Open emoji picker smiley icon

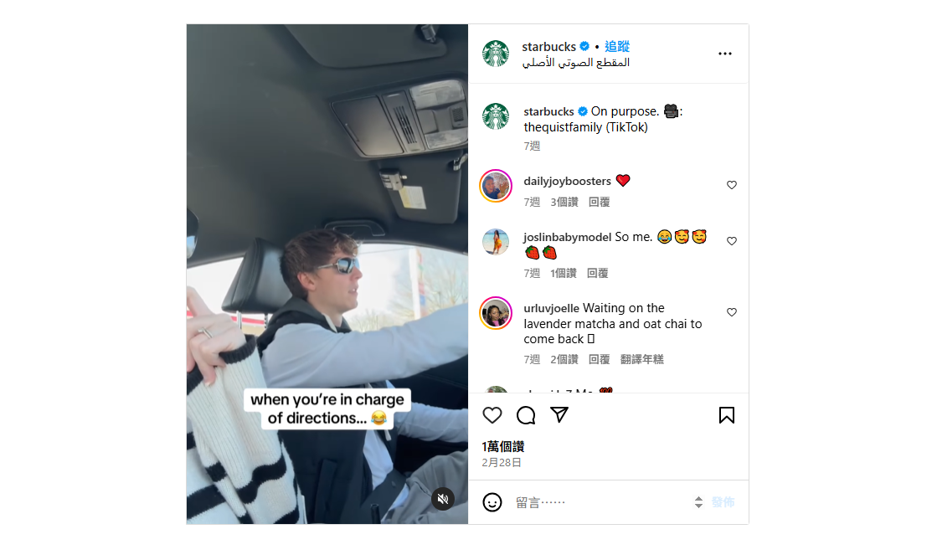(x=492, y=502)
